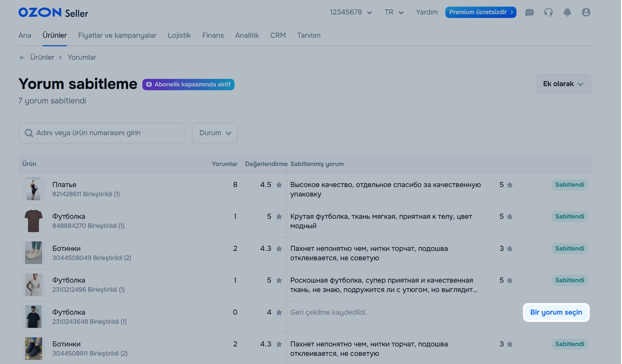The image size is (622, 364).
Task: Click Bir yorum seçin button
Action: (556, 312)
